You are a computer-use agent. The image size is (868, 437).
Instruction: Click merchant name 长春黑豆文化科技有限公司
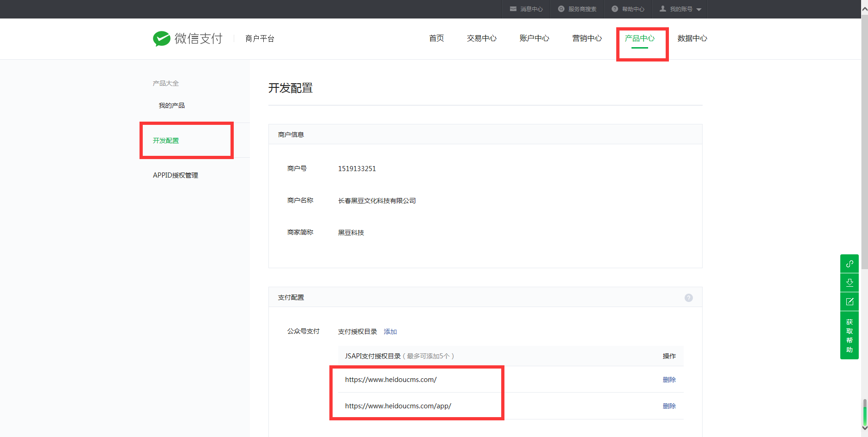click(x=377, y=201)
